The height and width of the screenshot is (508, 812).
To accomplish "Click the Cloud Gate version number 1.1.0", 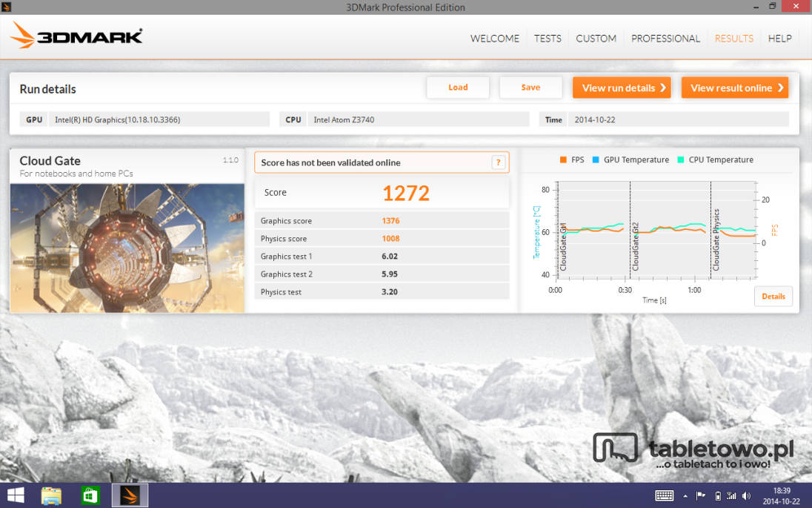I will (230, 160).
